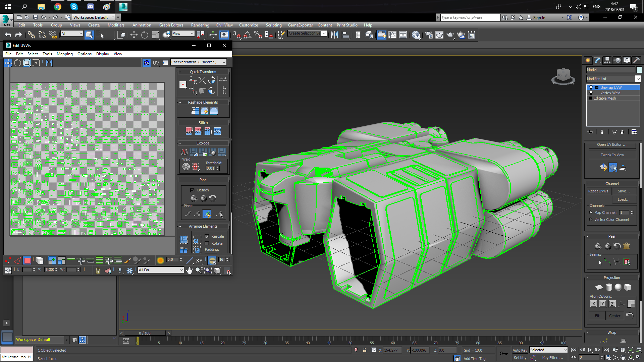Image resolution: width=644 pixels, height=362 pixels.
Task: Click the Unwrap UVW modifier in stack
Action: 612,87
